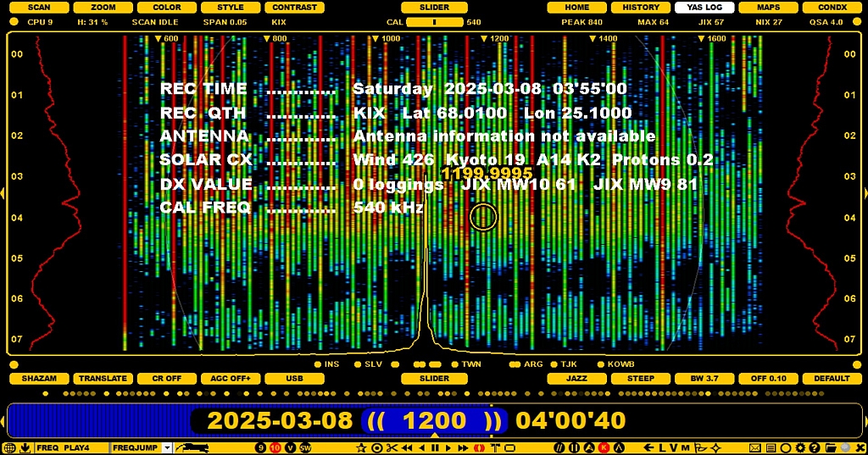Viewport: 868px width, 455px height.
Task: Select the INS indicator light
Action: coord(319,363)
